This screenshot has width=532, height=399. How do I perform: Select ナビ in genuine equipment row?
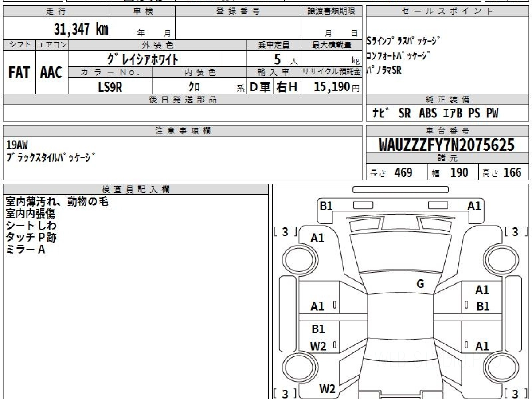[x=381, y=113]
